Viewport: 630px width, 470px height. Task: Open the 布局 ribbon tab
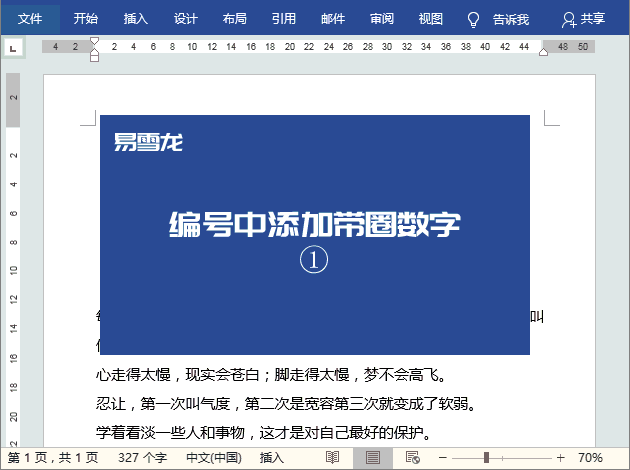point(235,18)
